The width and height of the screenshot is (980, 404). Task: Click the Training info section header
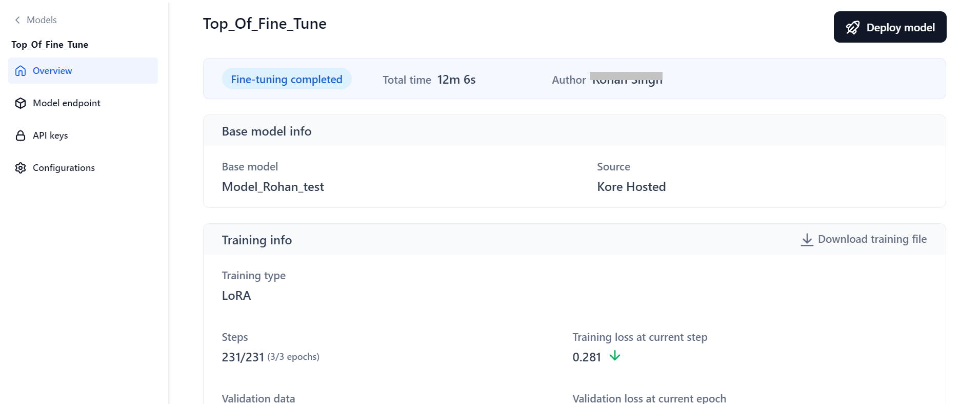click(x=256, y=240)
